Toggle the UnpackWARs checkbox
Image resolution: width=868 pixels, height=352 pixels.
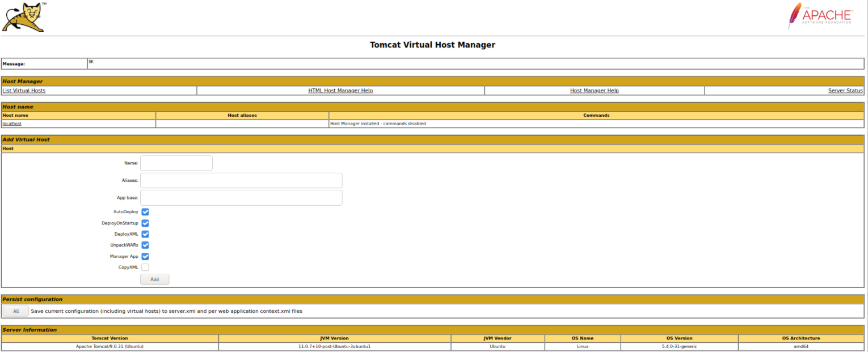(x=145, y=245)
